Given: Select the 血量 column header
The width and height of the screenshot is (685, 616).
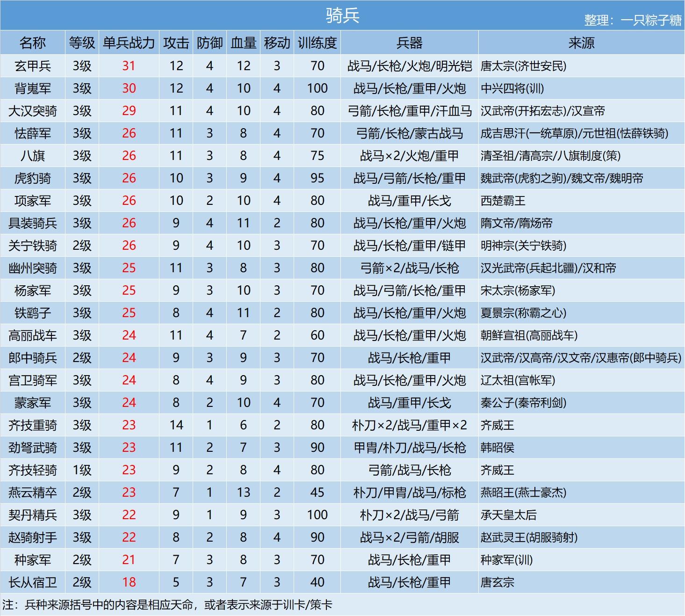Looking at the screenshot, I should click(x=243, y=42).
